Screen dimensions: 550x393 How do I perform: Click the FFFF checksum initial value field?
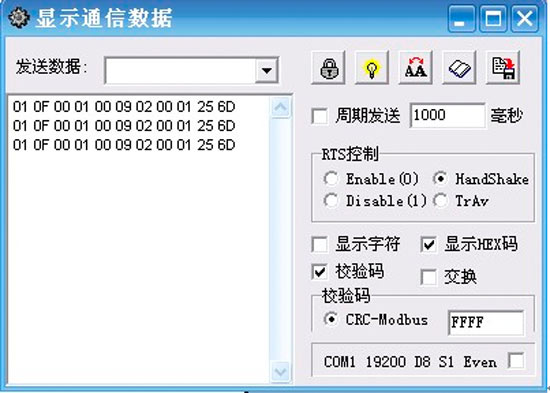(486, 322)
